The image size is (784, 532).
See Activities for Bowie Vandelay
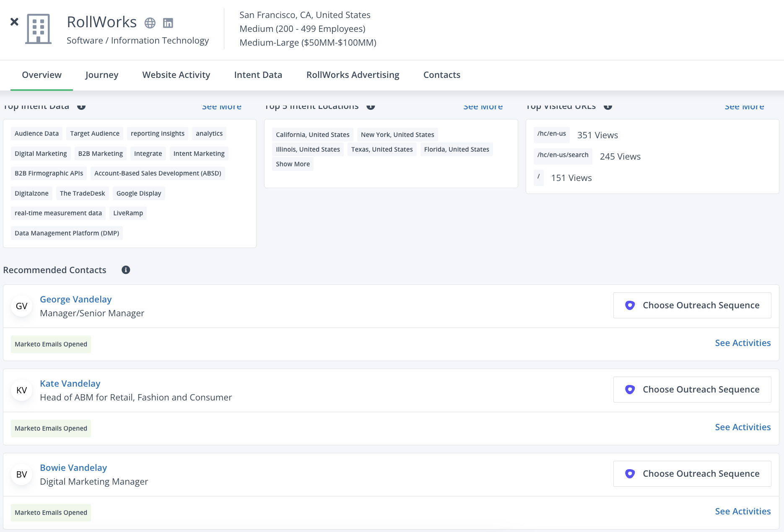coord(742,511)
